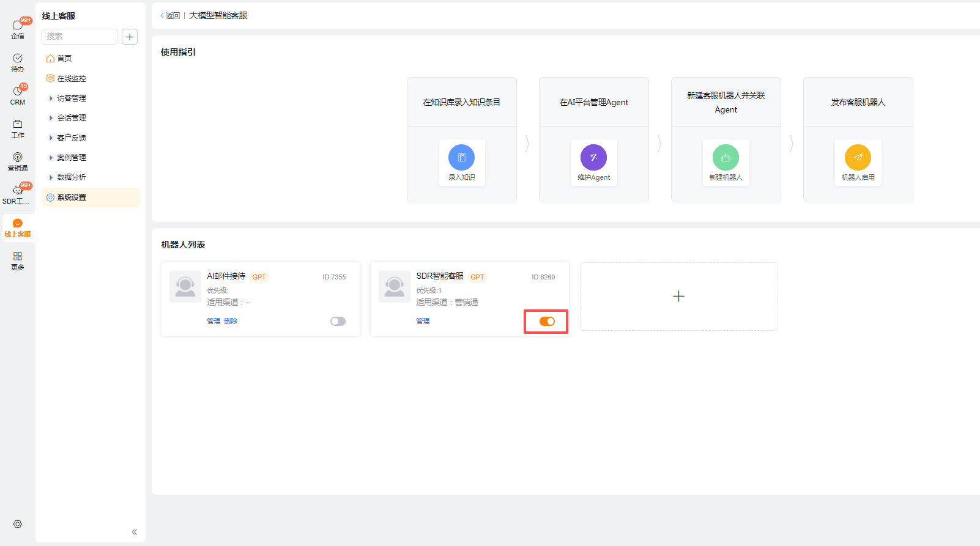Open 企信 chat in left rail
The image size is (980, 546).
(18, 29)
